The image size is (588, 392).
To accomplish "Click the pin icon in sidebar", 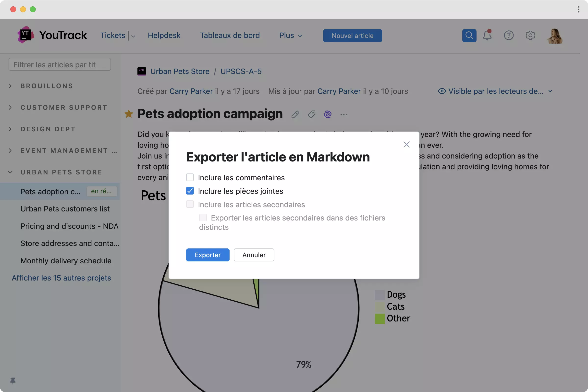I will 13,381.
